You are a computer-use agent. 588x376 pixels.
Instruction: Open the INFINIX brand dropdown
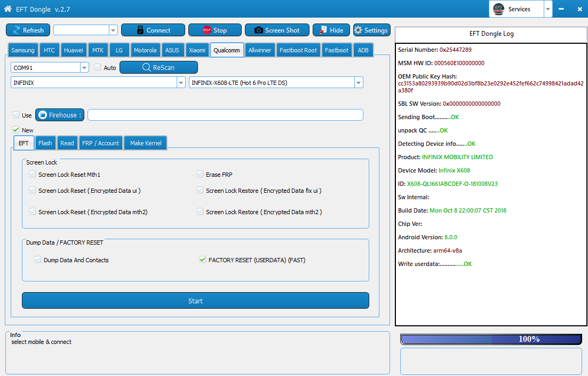coord(181,83)
